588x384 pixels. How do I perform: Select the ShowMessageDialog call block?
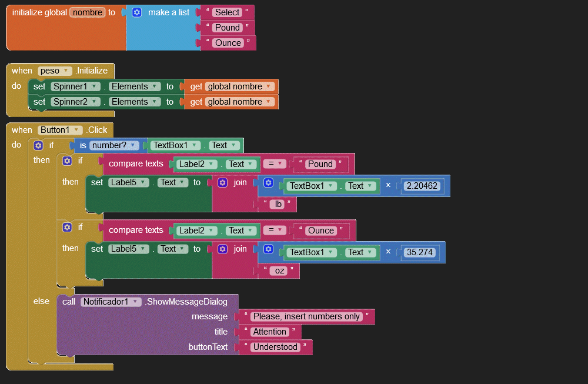tap(186, 302)
